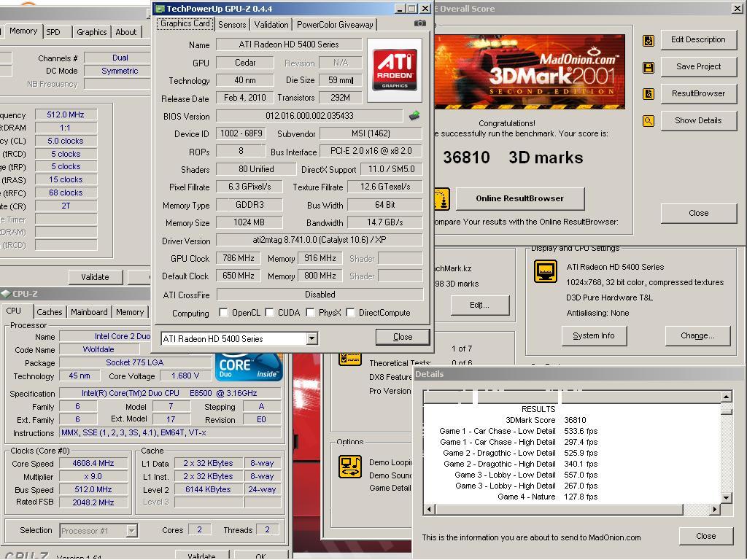Screen dimensions: 747x560
Task: Click the 786 MHz GPU Clock value
Action: [239, 258]
